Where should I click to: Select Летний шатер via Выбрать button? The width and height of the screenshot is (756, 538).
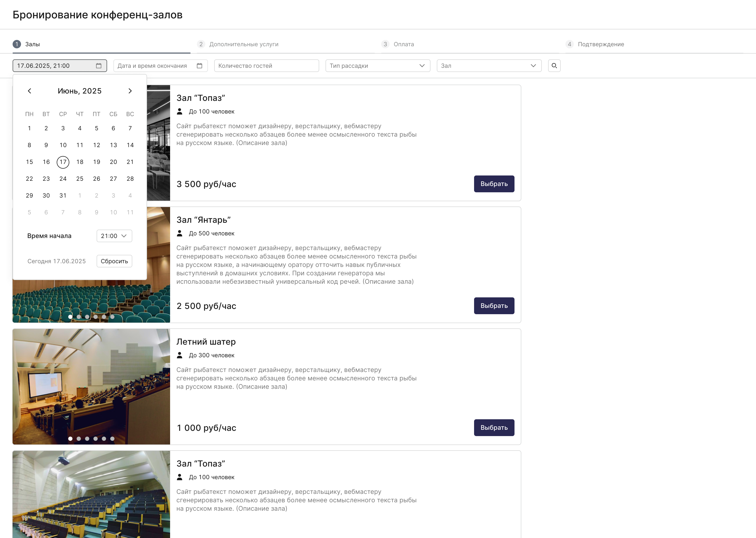(x=494, y=428)
